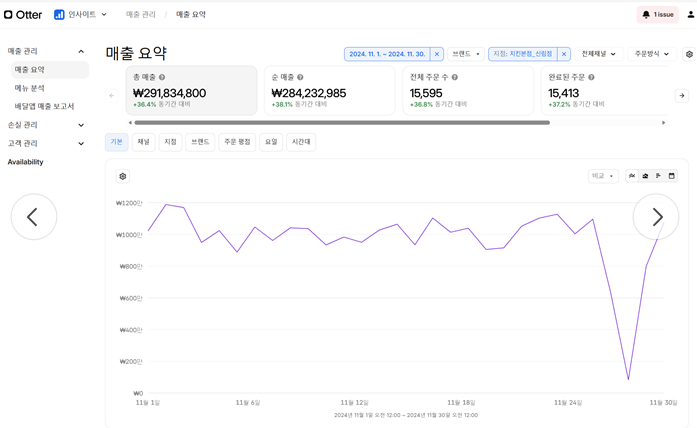Screen dimensions: 697x428
Task: Open 배달앱 매출 보고서 in the sidebar
Action: click(44, 107)
